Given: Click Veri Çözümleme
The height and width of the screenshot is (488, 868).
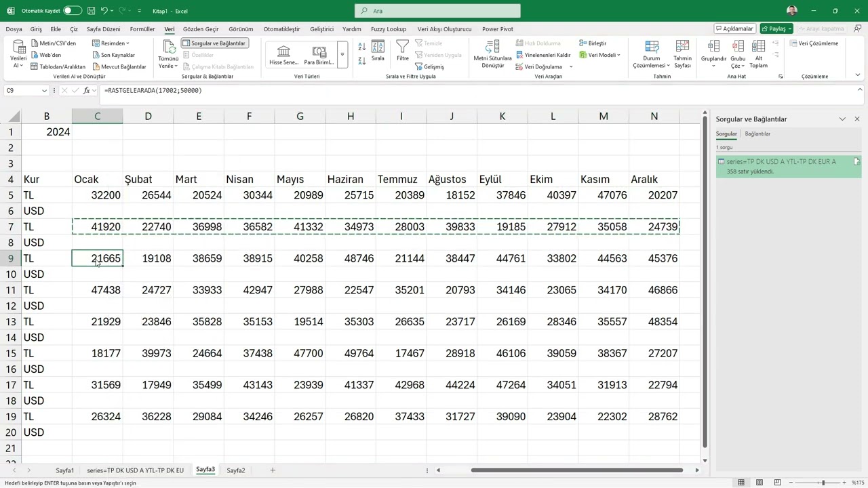Looking at the screenshot, I should (x=814, y=43).
